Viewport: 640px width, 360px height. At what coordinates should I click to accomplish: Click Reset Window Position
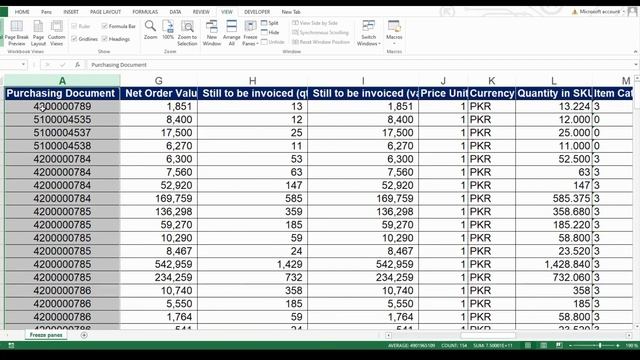pyautogui.click(x=321, y=42)
